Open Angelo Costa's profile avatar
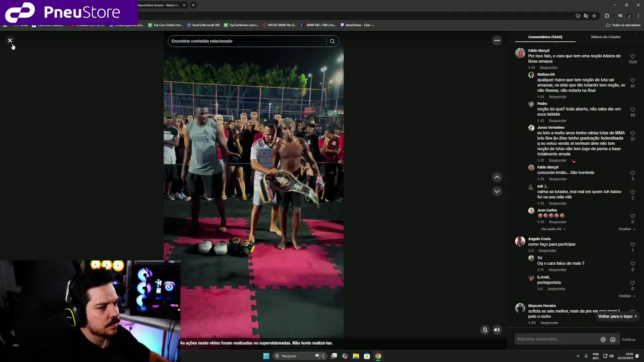644x362 pixels. coord(520,241)
